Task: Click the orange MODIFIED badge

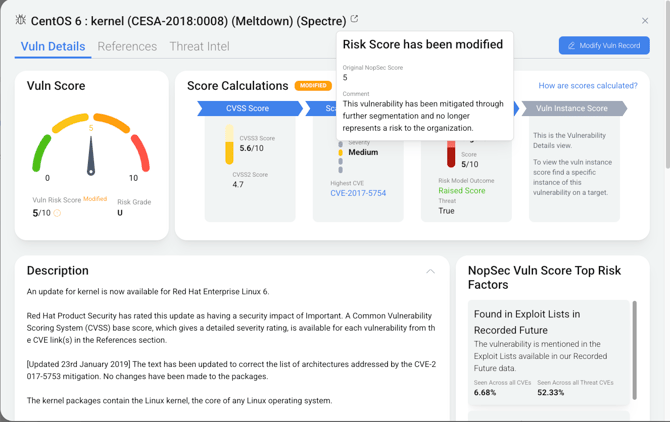Action: point(313,86)
